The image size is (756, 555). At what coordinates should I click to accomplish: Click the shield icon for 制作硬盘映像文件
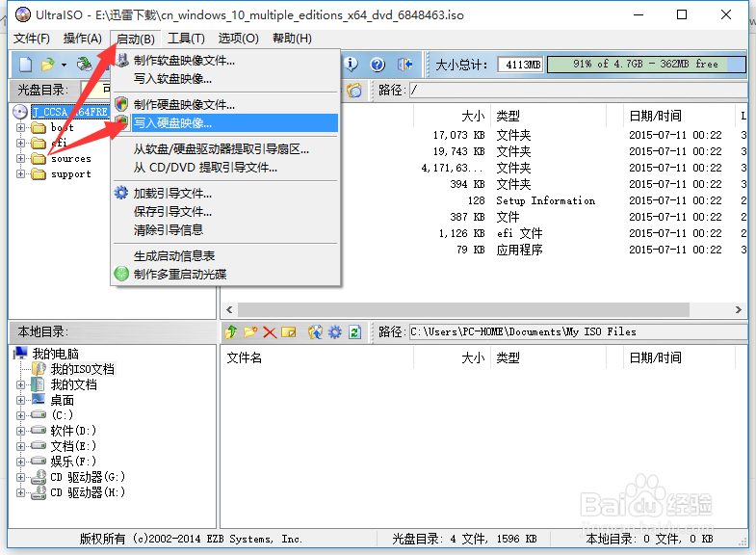tap(121, 104)
